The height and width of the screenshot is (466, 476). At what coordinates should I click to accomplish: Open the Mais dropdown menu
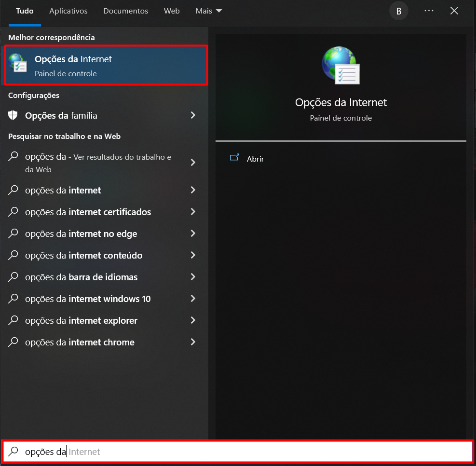(208, 11)
